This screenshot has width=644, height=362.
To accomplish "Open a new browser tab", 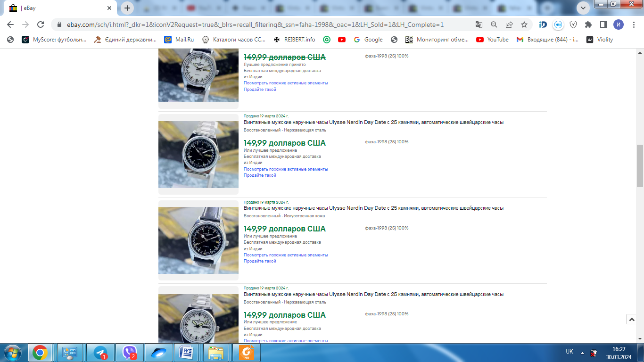I will click(x=127, y=8).
